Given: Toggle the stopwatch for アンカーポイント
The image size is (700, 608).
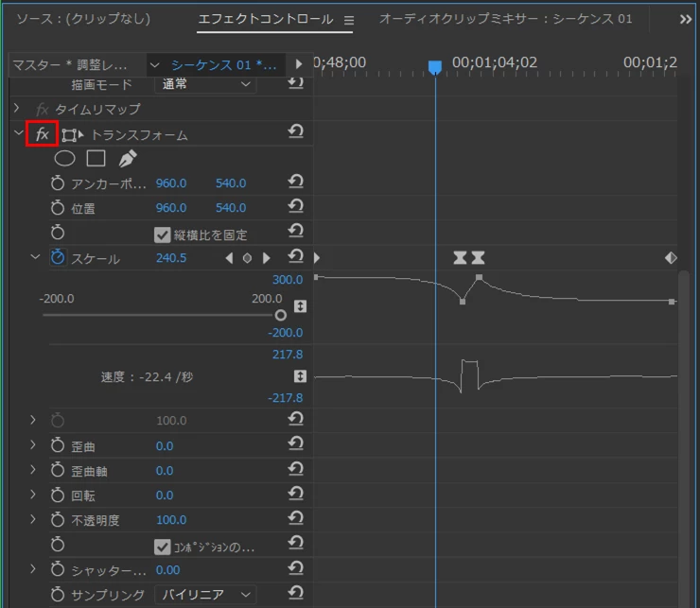Looking at the screenshot, I should [x=58, y=183].
